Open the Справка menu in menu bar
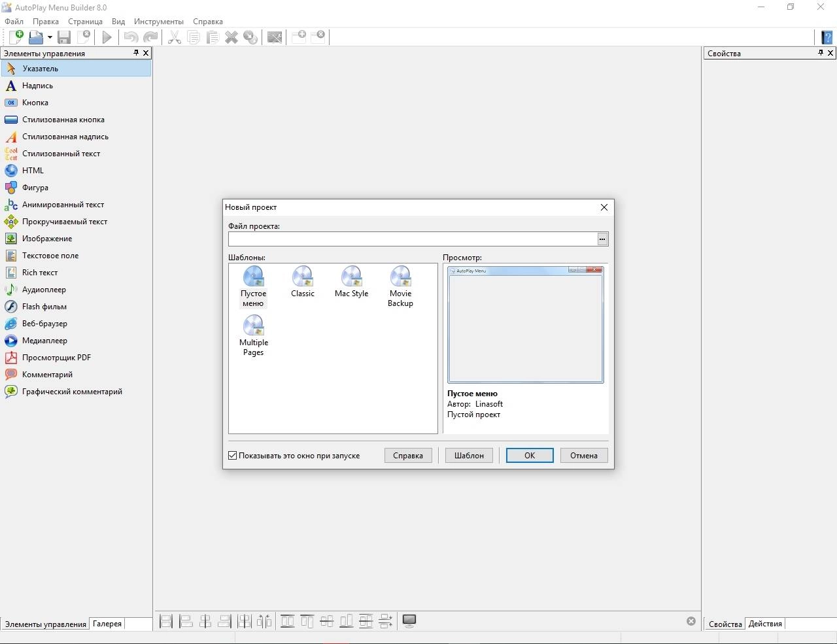This screenshot has height=644, width=837. (208, 22)
